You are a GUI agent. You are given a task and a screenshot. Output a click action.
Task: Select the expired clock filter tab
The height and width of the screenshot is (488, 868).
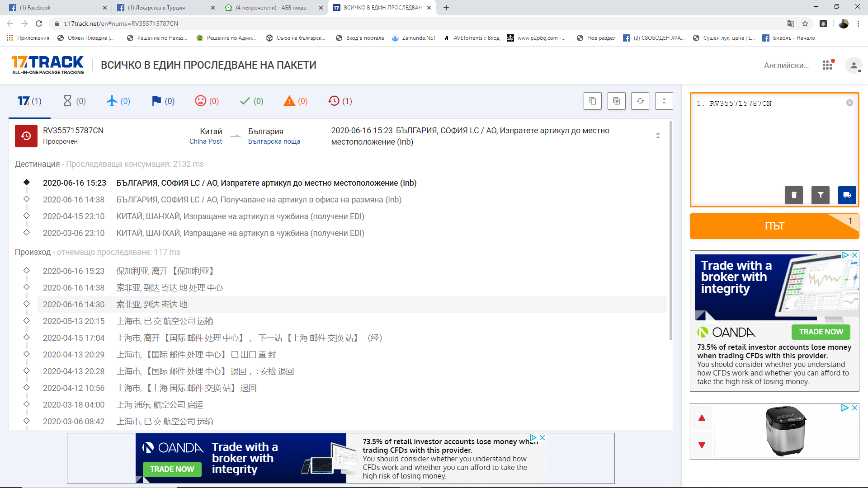click(340, 101)
